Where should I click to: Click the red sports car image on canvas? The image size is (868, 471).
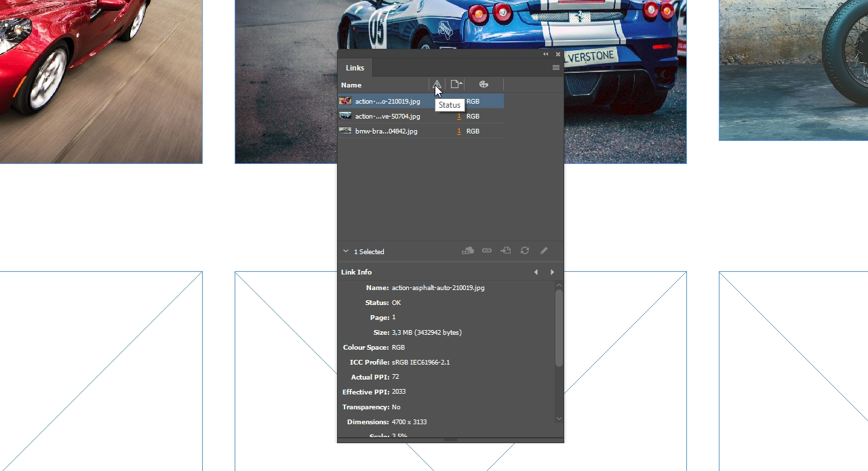click(101, 81)
